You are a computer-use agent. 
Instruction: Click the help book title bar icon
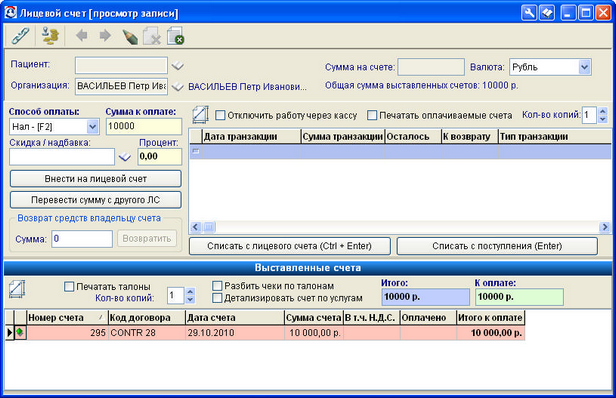546,13
